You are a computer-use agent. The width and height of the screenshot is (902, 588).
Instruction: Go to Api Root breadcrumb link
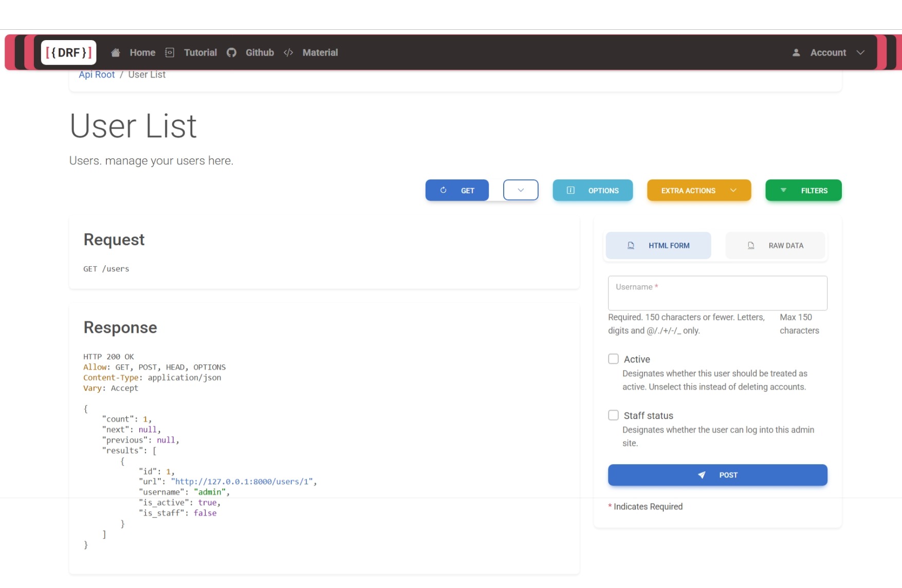97,75
